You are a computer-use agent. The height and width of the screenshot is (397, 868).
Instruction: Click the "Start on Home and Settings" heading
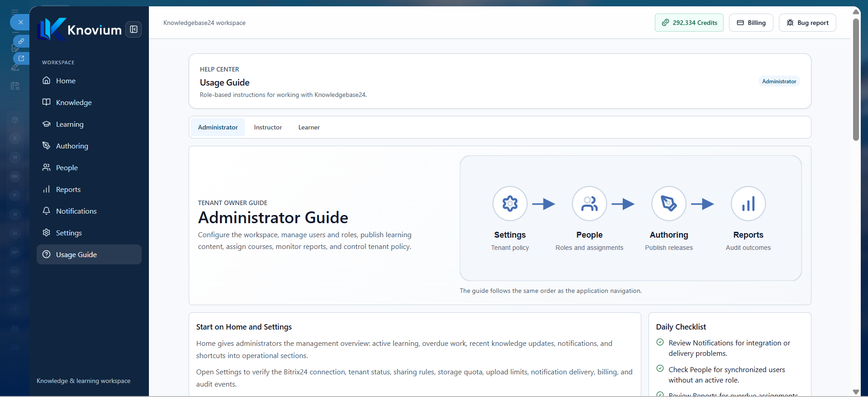click(244, 327)
